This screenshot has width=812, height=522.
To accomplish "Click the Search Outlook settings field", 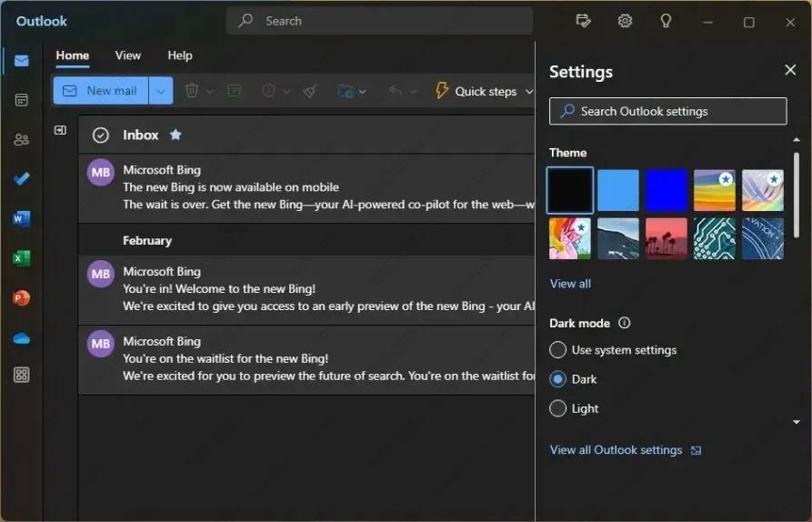I will tap(668, 111).
